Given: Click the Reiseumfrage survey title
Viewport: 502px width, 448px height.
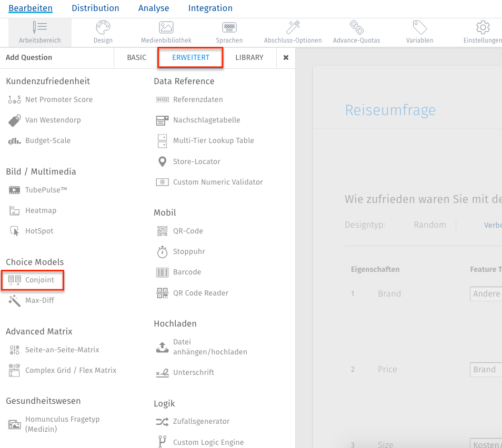Looking at the screenshot, I should point(390,110).
